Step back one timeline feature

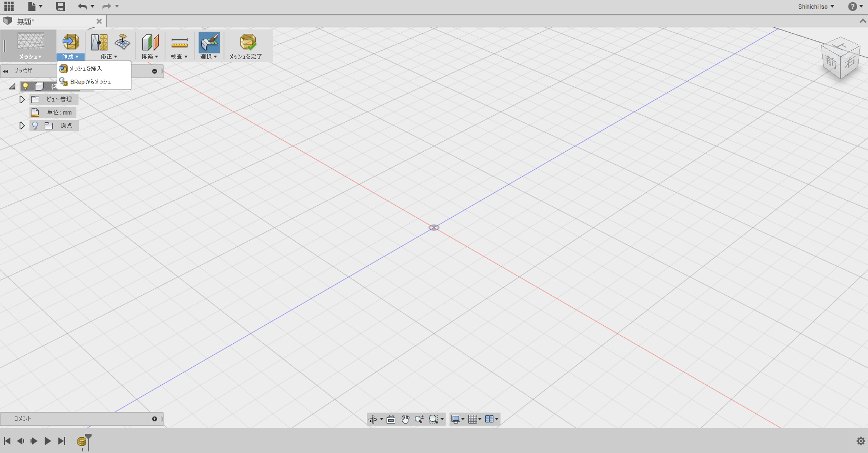coord(20,441)
